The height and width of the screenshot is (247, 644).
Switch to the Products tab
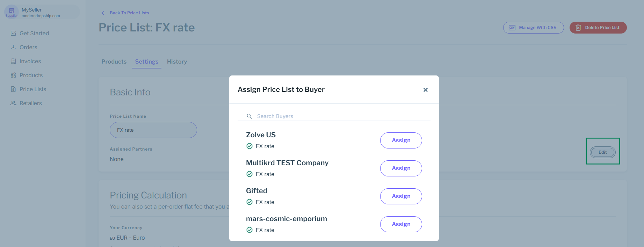coord(114,61)
